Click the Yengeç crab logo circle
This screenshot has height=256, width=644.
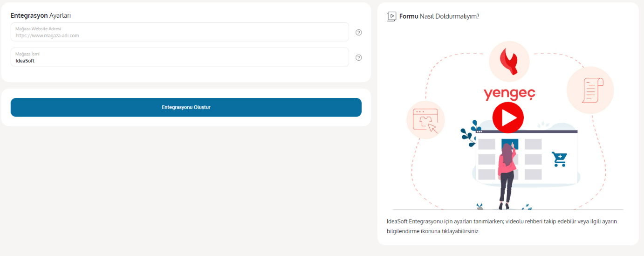(509, 62)
